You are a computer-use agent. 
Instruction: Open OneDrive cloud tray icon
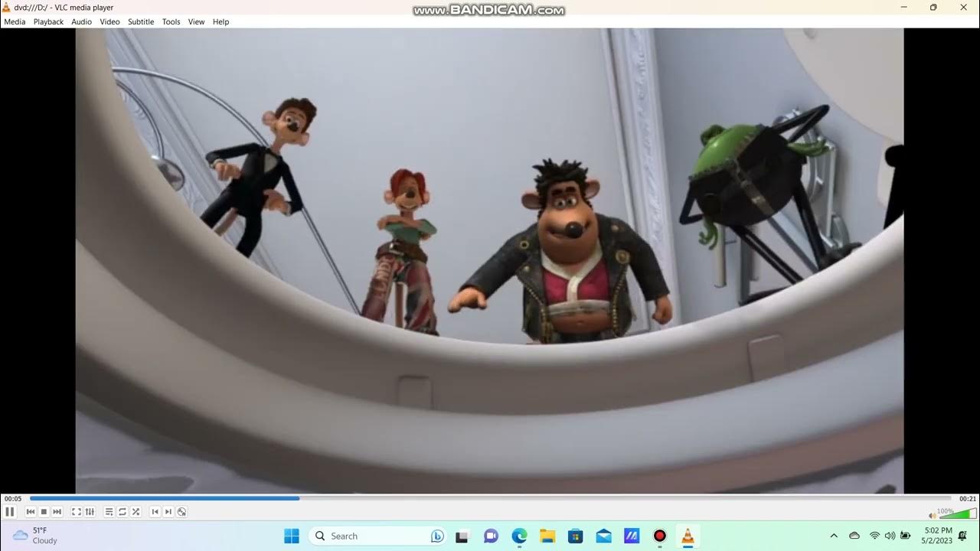pyautogui.click(x=854, y=536)
